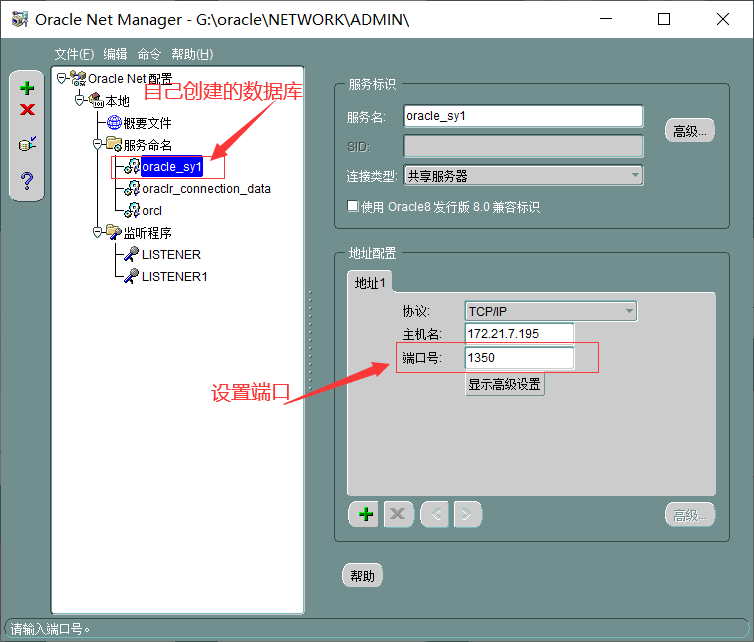The height and width of the screenshot is (642, 754).
Task: Click the 服务命名 folder icon
Action: (x=114, y=144)
